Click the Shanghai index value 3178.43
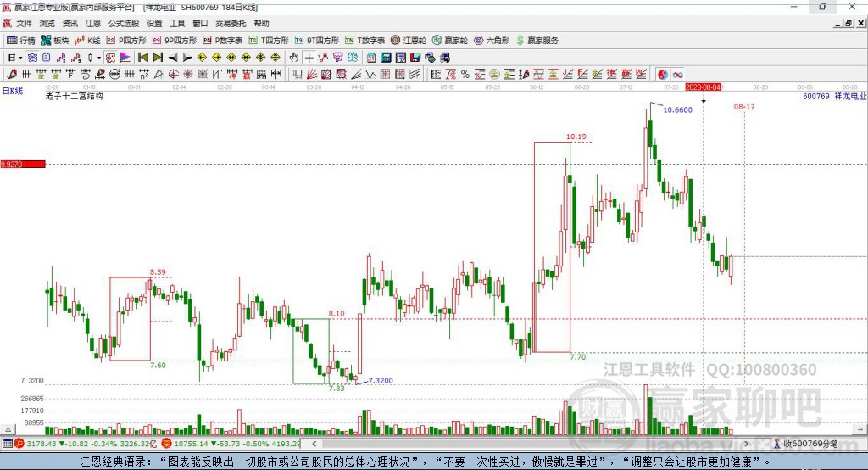This screenshot has height=470, width=868. [42, 444]
